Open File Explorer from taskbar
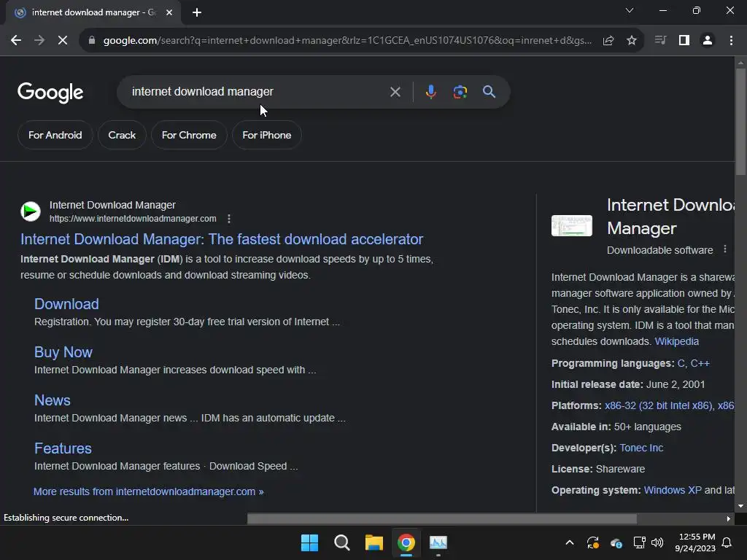This screenshot has width=747, height=560. 374,542
